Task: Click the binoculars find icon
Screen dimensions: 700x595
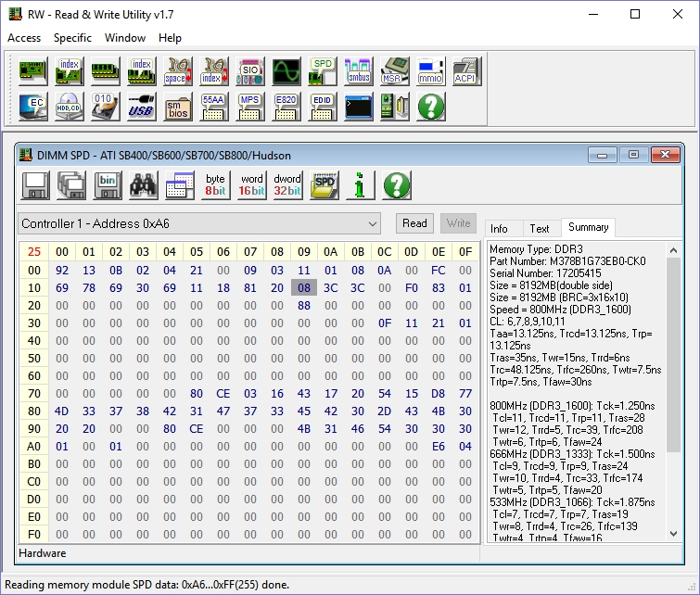Action: pos(144,185)
